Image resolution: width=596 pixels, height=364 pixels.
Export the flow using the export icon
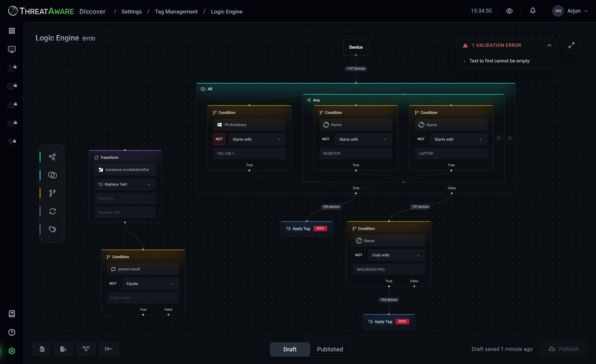pos(63,349)
